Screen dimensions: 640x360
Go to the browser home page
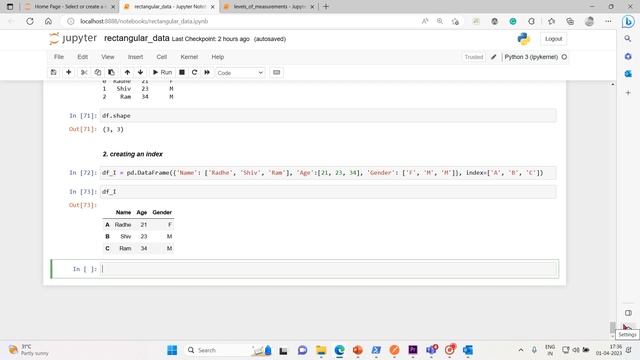(x=48, y=21)
